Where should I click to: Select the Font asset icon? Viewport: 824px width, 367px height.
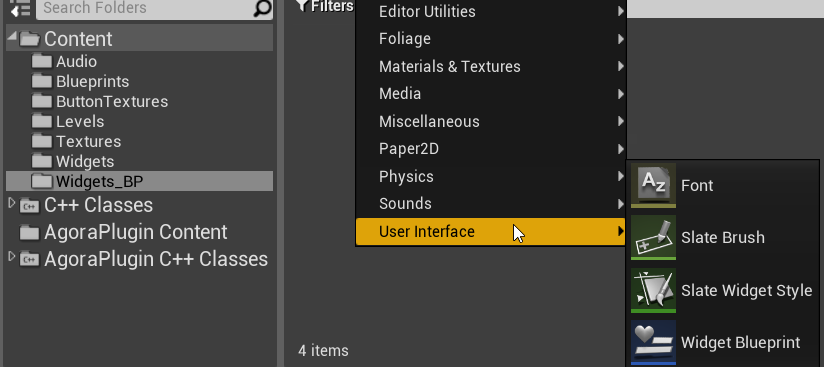click(x=653, y=185)
